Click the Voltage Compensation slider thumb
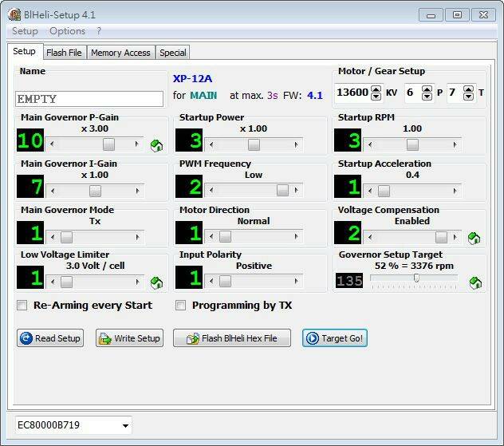Viewport: 504px width, 446px height. (441, 237)
